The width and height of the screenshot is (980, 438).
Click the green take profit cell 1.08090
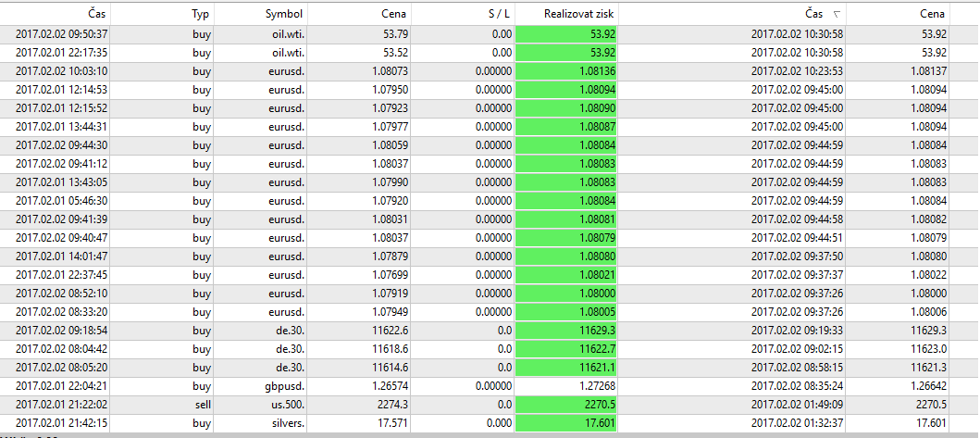point(566,108)
